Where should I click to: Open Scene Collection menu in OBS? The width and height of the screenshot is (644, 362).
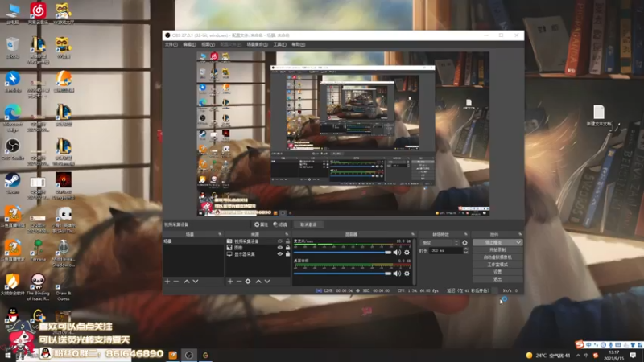coord(257,44)
